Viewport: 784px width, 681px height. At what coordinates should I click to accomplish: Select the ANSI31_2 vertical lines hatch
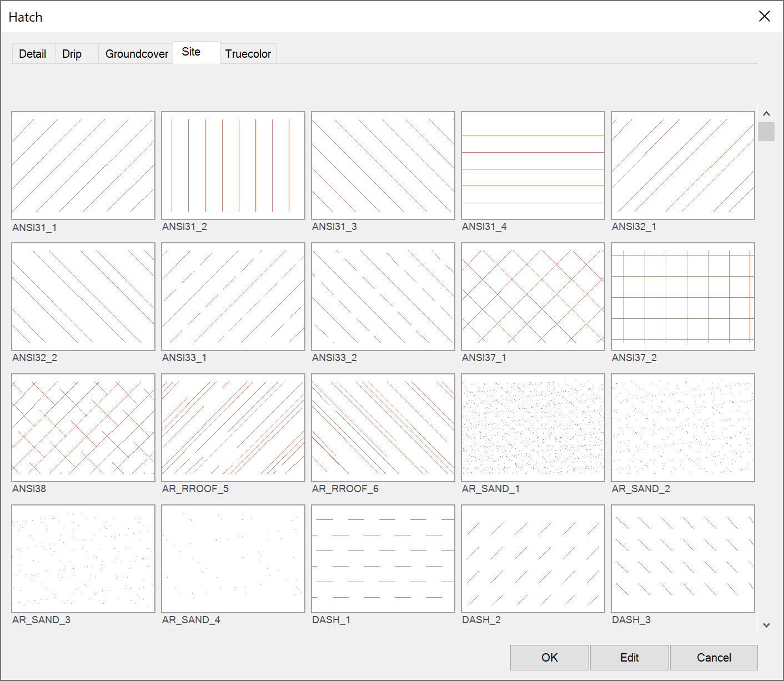point(233,166)
